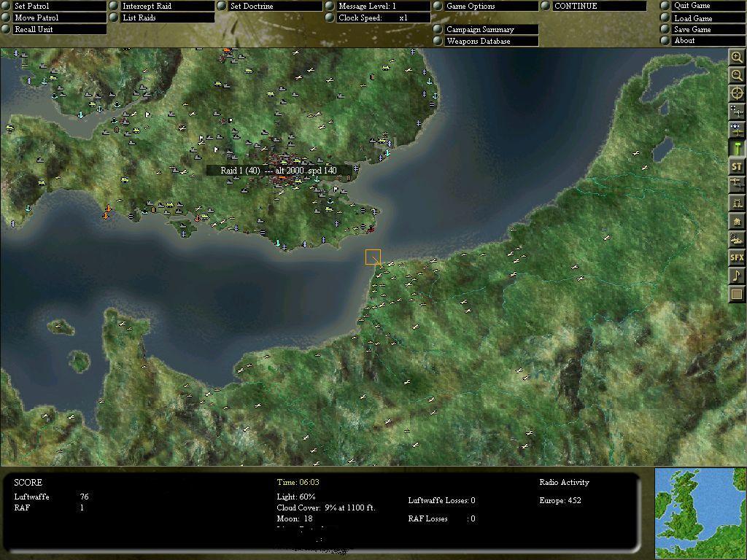The width and height of the screenshot is (747, 560).
Task: Select Move Patrol command
Action: click(60, 17)
